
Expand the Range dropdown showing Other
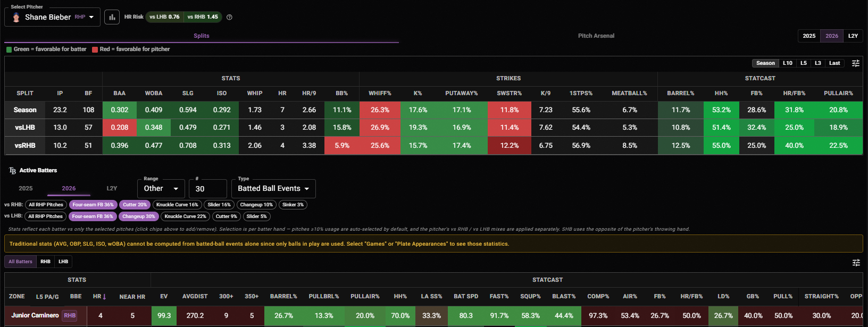point(161,188)
